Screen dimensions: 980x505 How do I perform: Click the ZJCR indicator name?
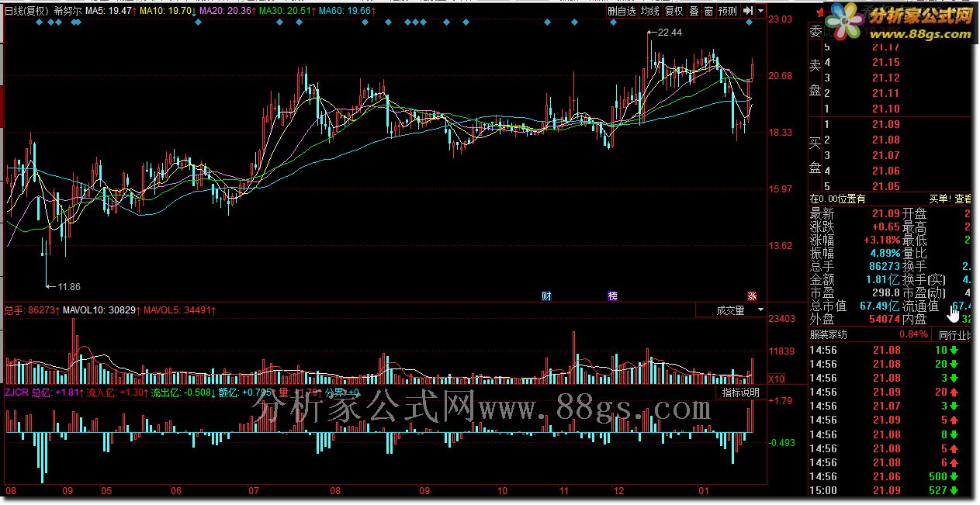tap(17, 393)
